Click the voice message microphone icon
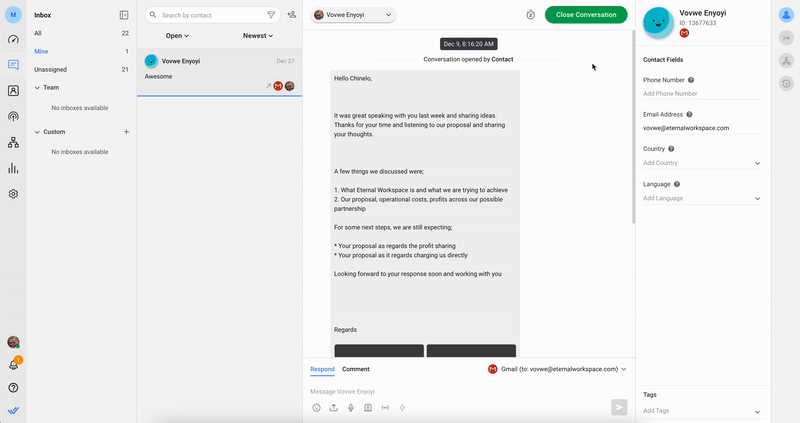800x423 pixels. click(x=351, y=408)
